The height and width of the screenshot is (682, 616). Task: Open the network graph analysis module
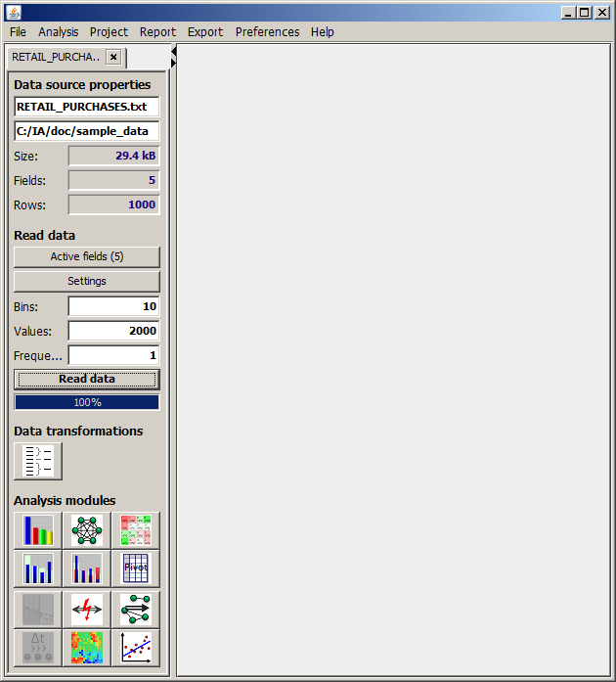point(87,530)
